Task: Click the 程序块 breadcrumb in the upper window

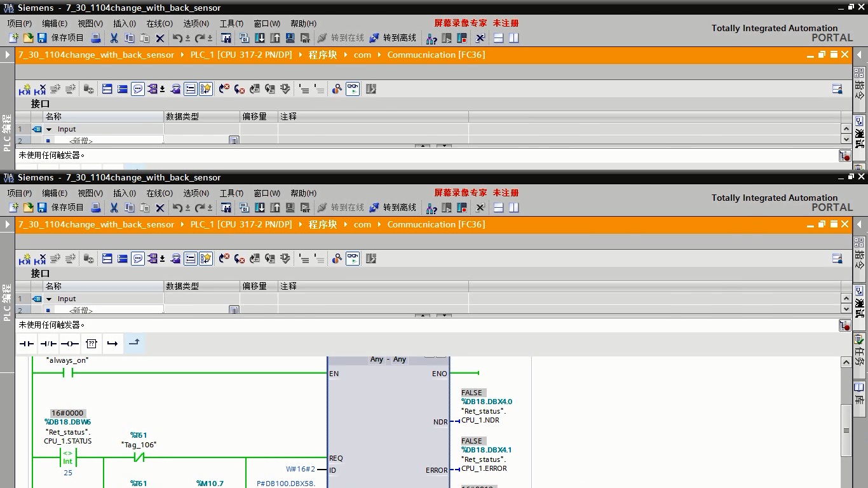Action: tap(323, 55)
